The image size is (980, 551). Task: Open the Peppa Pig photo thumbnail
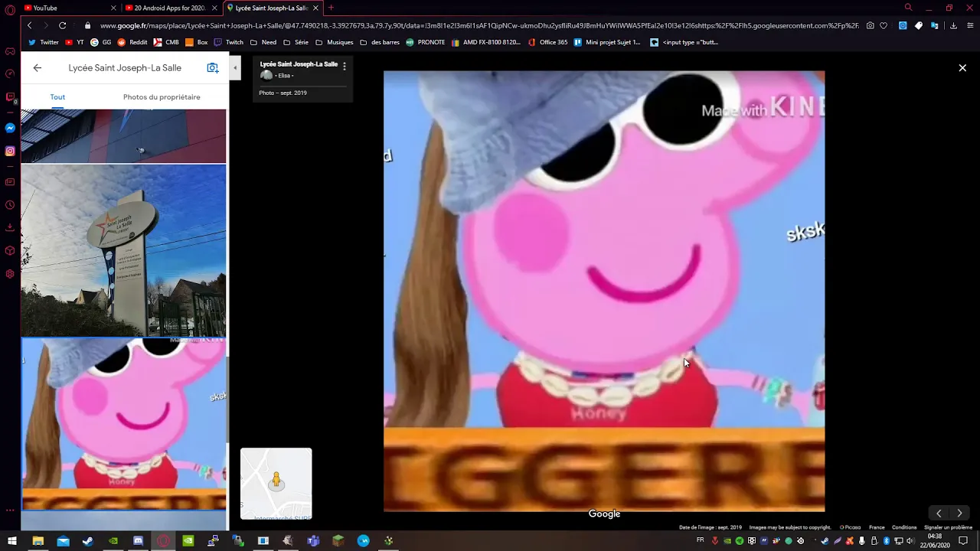tap(123, 424)
